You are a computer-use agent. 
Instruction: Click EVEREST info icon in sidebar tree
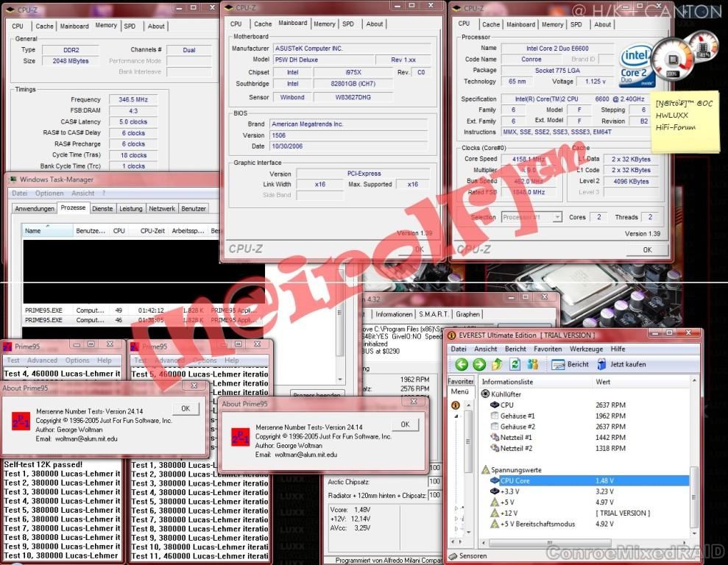456,405
